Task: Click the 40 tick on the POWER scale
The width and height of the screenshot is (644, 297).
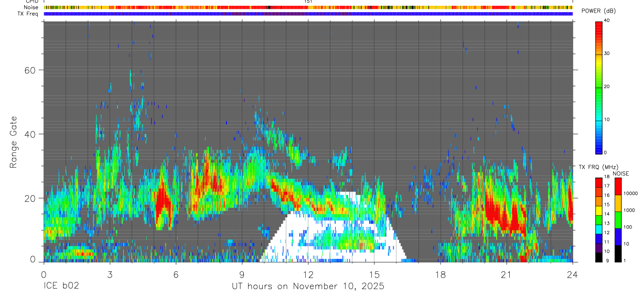Action: coord(607,20)
